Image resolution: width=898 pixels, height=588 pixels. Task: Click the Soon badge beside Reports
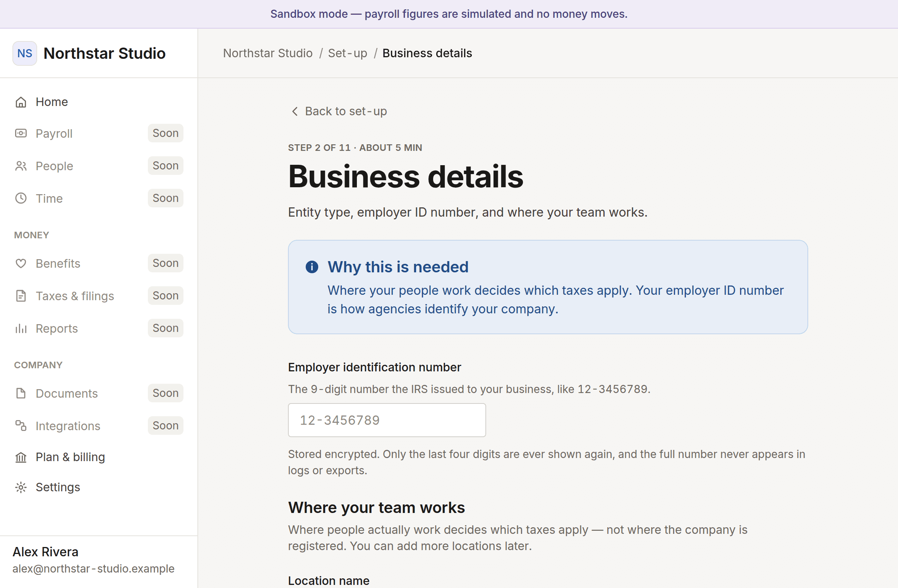[x=166, y=328]
